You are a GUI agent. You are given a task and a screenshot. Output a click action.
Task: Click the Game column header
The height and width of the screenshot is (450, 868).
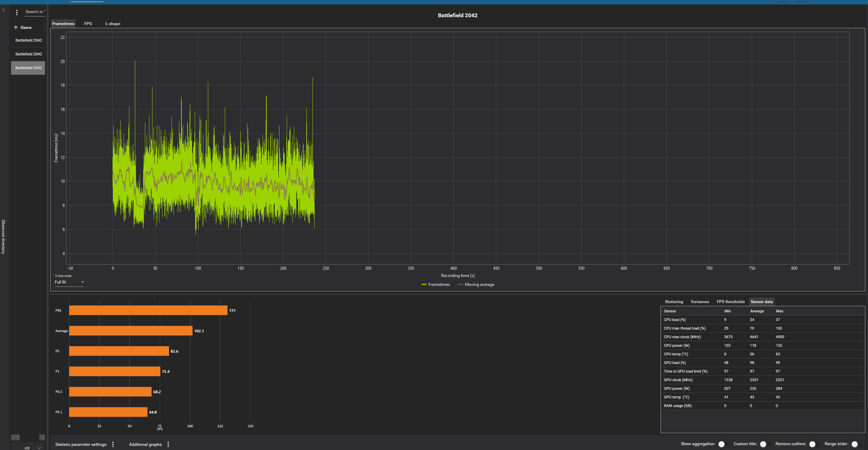point(26,28)
